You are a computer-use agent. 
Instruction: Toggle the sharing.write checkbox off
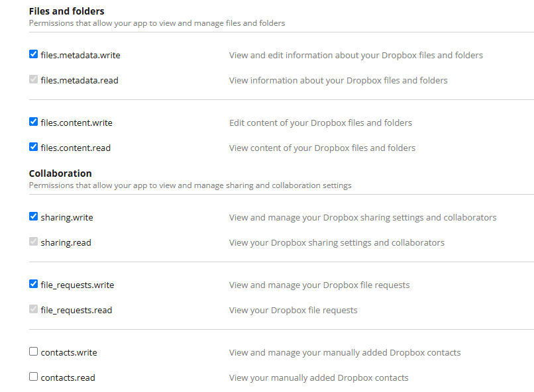click(x=34, y=217)
